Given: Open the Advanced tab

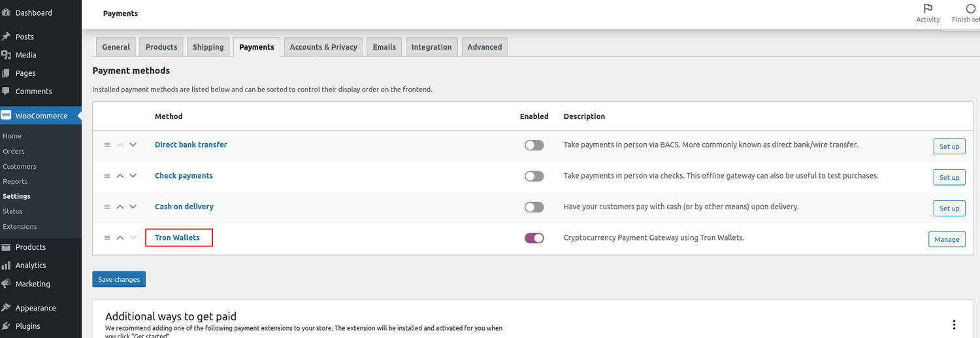Looking at the screenshot, I should [x=485, y=47].
